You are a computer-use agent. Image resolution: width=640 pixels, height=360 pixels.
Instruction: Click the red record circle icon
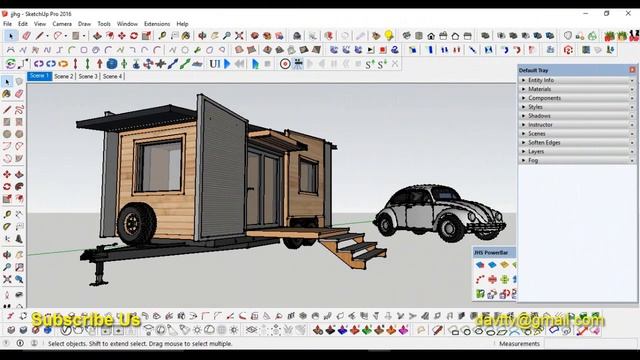[x=285, y=64]
